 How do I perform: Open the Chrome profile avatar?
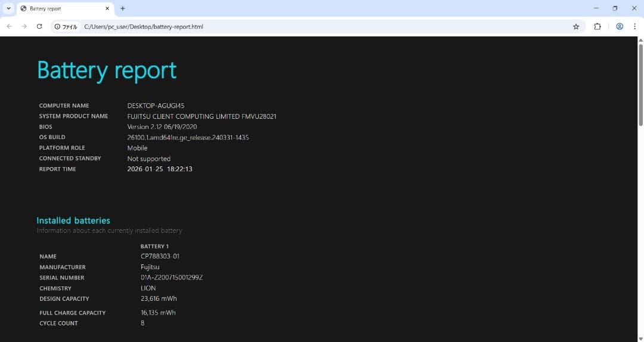pyautogui.click(x=620, y=26)
